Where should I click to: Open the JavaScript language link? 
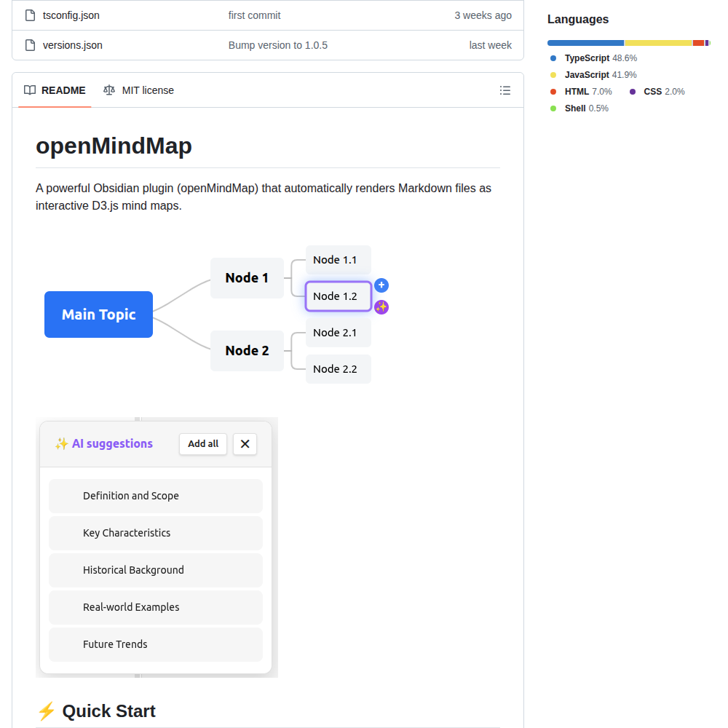click(588, 74)
